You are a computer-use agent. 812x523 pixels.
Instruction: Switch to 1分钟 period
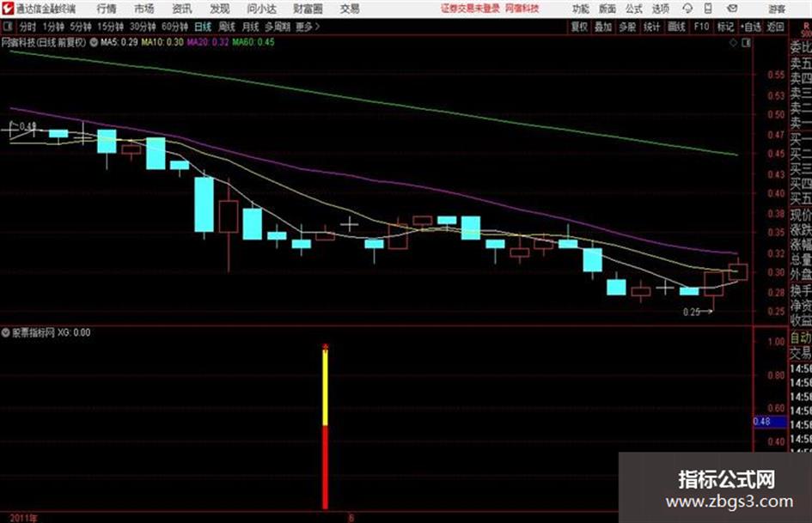click(x=53, y=27)
